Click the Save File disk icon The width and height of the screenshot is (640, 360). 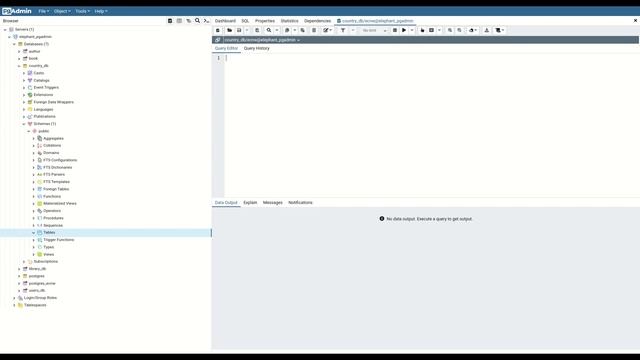click(239, 30)
